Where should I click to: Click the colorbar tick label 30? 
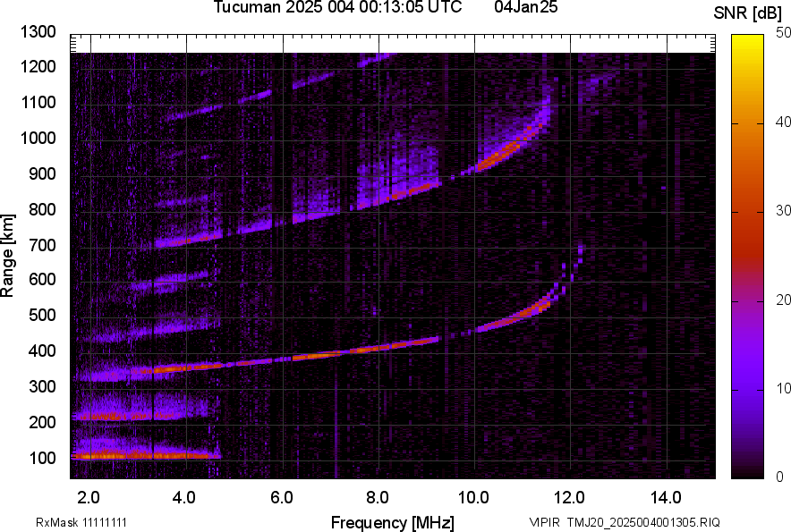click(784, 210)
